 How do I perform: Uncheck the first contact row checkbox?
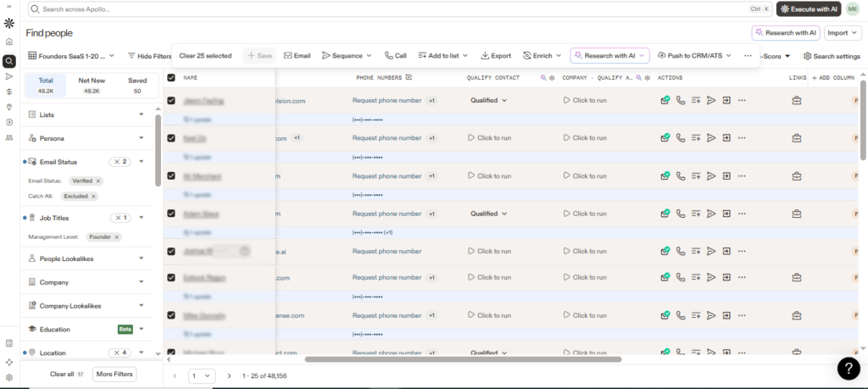[171, 101]
